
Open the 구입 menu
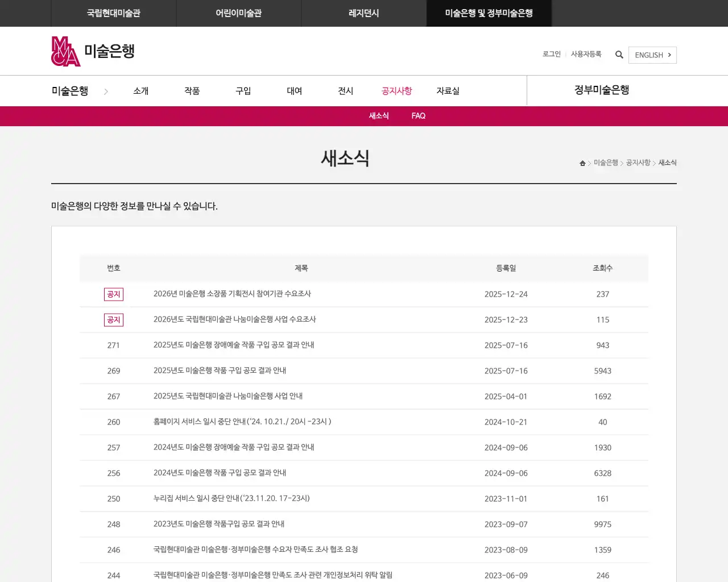click(243, 91)
